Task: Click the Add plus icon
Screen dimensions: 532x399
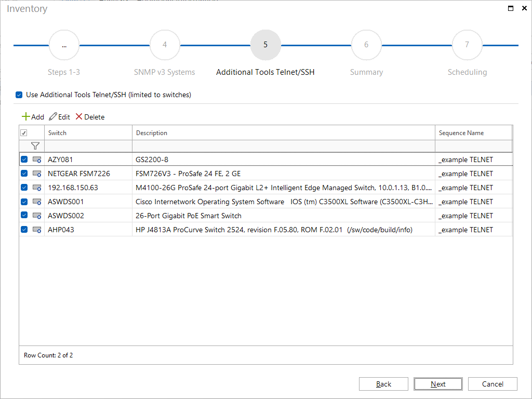Action: point(26,117)
